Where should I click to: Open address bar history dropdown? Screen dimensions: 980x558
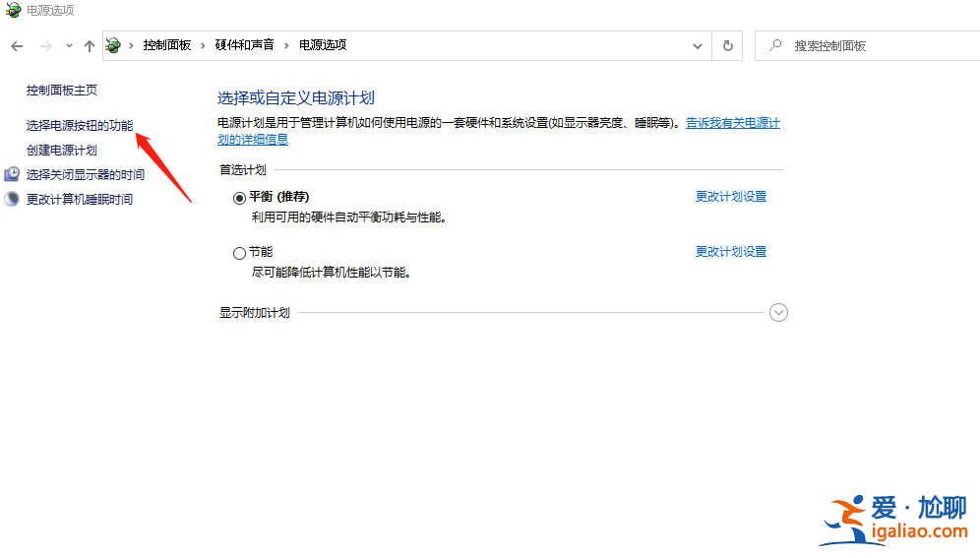698,45
